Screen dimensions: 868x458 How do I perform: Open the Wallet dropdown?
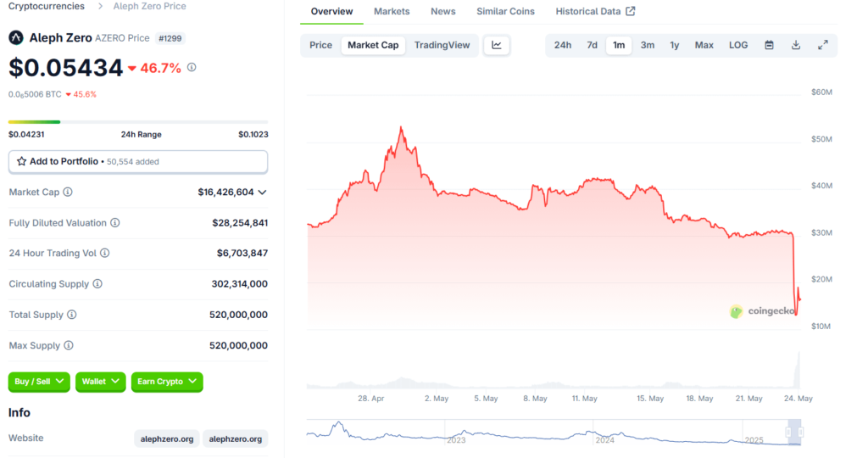(x=100, y=382)
